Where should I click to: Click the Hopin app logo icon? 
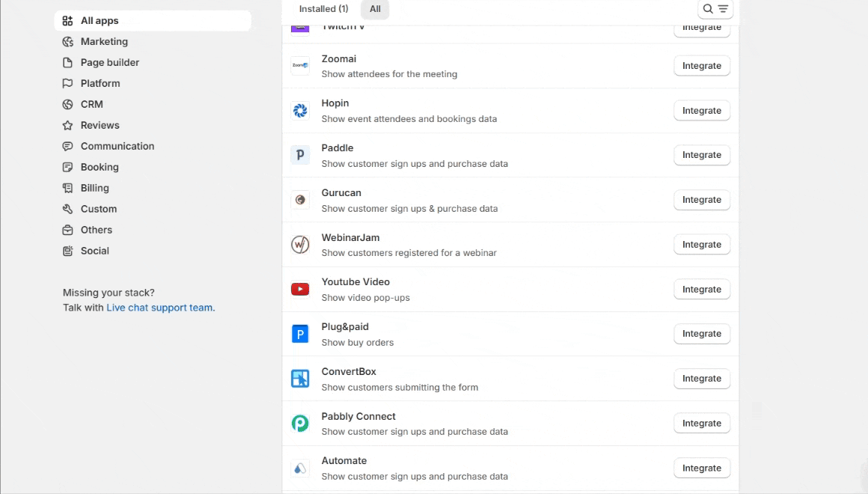tap(300, 111)
